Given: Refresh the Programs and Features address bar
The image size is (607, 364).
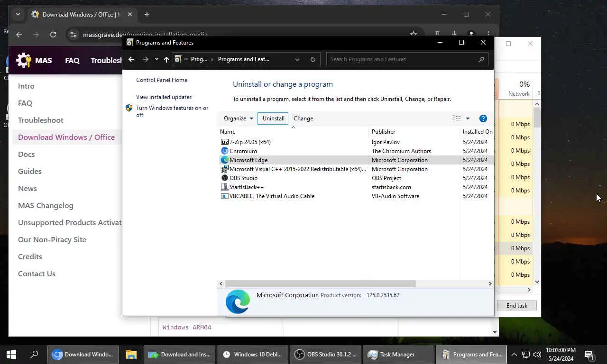Looking at the screenshot, I should (313, 59).
